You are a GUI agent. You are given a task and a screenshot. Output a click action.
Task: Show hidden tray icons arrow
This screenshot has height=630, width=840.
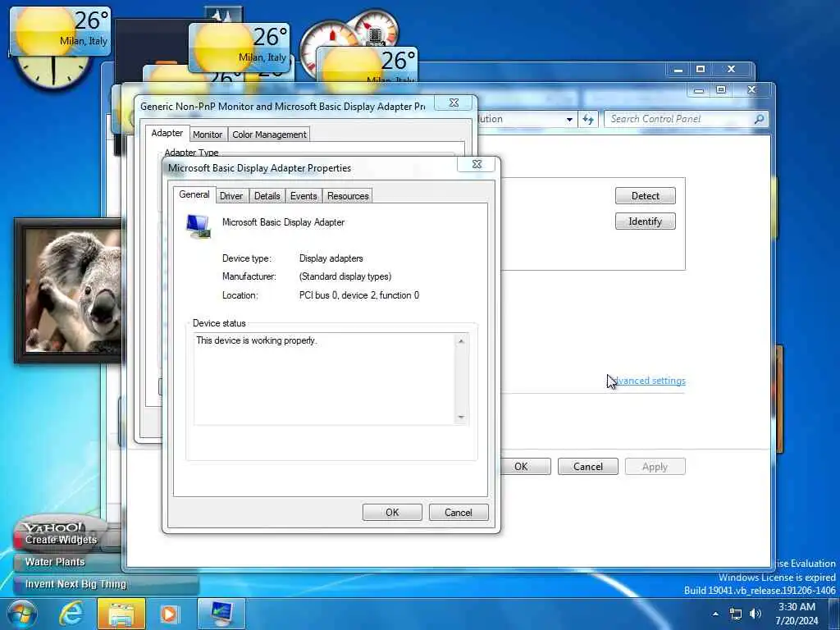click(x=715, y=614)
